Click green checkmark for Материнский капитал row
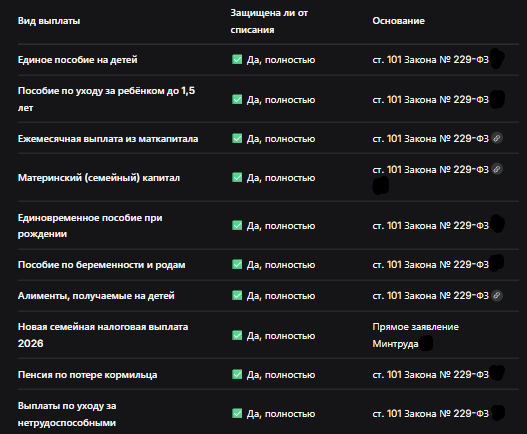The width and height of the screenshot is (527, 434). (x=237, y=177)
